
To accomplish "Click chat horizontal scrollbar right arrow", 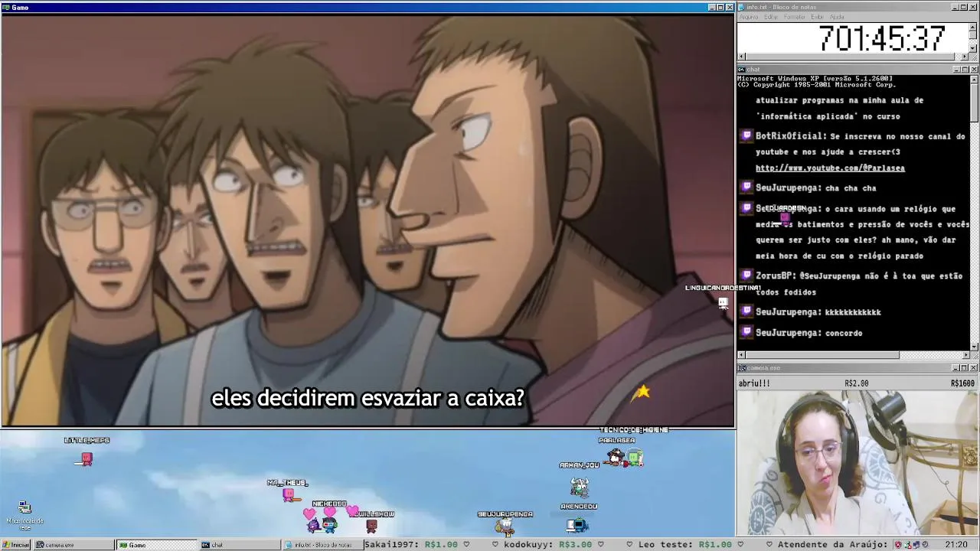I will (965, 355).
